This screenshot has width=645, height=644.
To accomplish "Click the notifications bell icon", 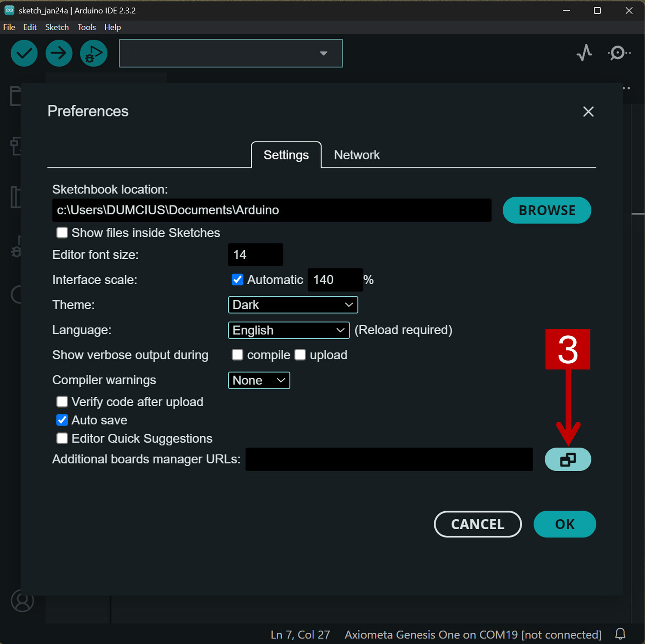I will (620, 634).
